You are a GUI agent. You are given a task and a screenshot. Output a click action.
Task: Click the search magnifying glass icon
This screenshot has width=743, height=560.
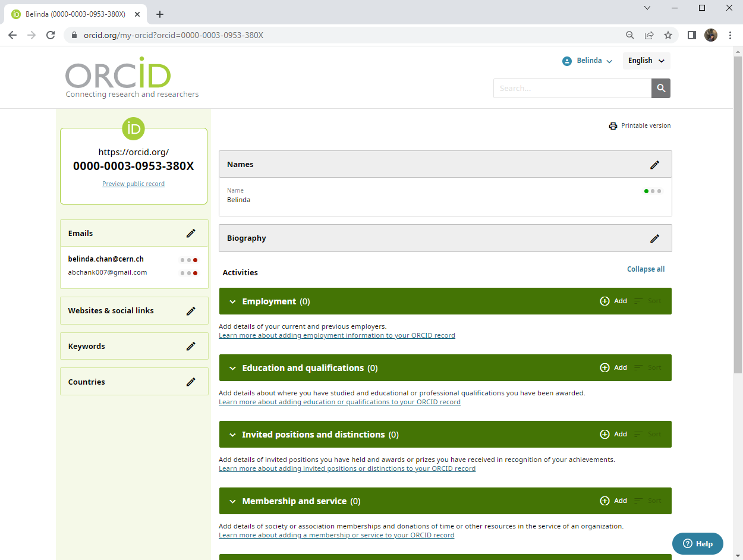[660, 88]
